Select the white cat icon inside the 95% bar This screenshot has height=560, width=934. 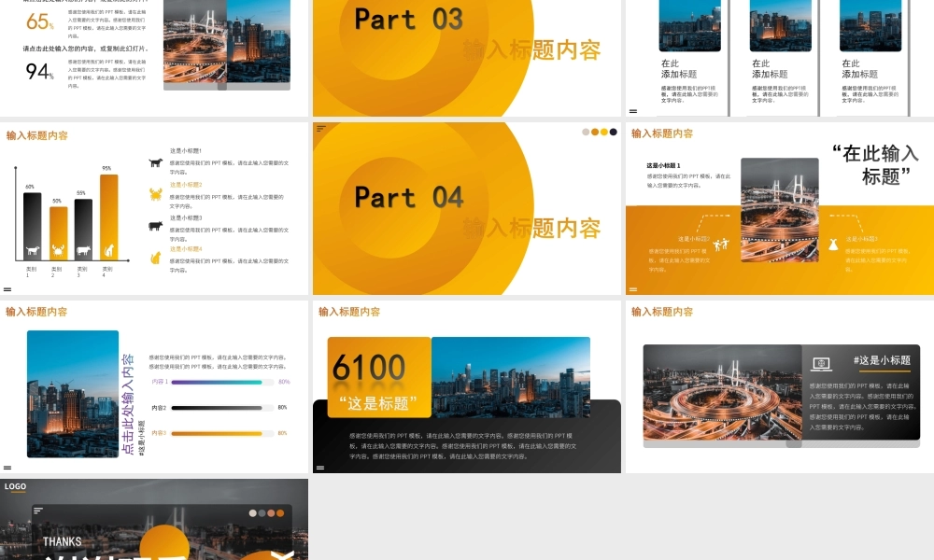click(x=109, y=250)
